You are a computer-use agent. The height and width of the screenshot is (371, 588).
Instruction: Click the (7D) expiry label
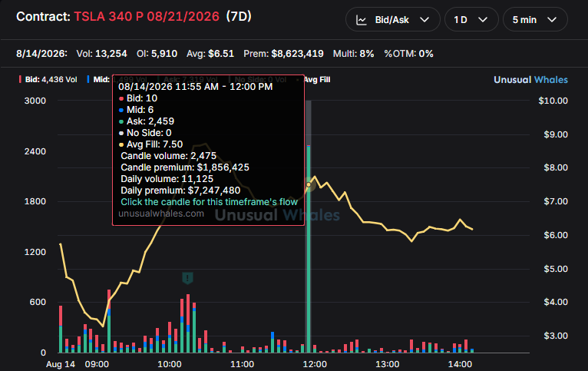click(x=239, y=16)
